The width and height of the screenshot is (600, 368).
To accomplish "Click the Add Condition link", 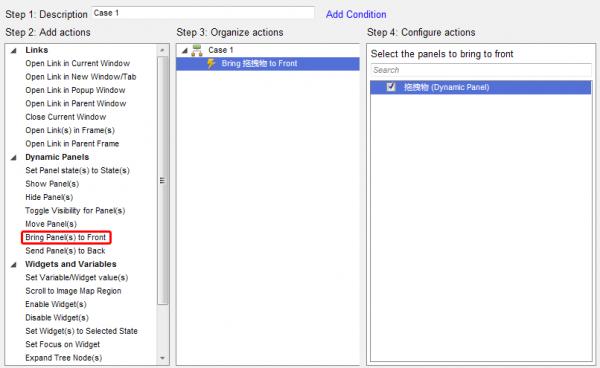I will pos(356,15).
